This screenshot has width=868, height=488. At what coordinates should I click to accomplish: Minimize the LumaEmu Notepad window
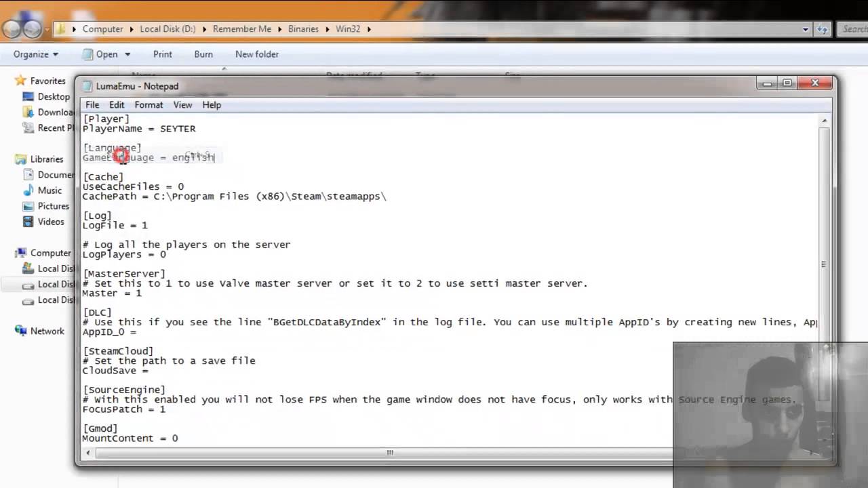tap(767, 83)
